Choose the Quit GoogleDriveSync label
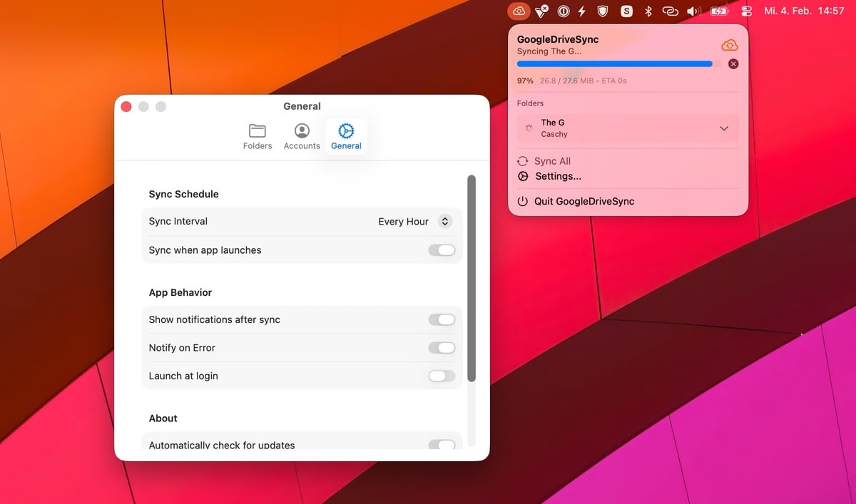The image size is (856, 504). tap(584, 201)
